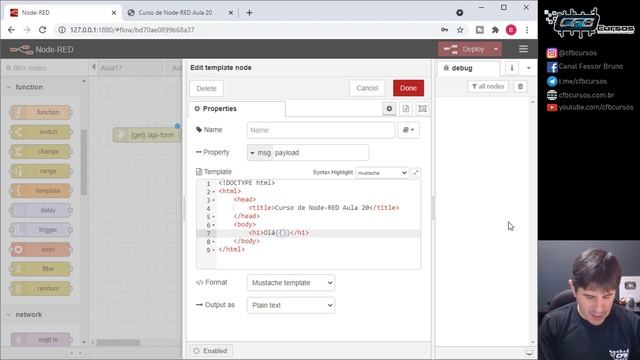Open the name icon picker dropdown
This screenshot has width=640, height=360.
coord(408,130)
